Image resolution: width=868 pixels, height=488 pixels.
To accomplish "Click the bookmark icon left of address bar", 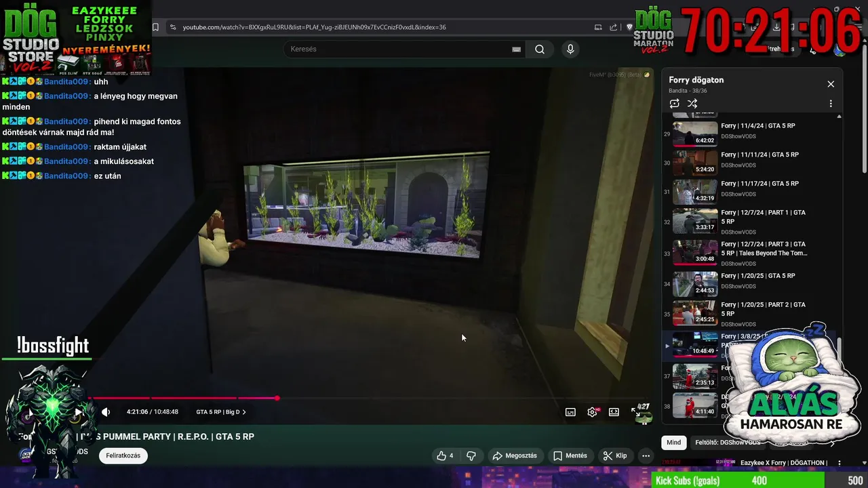I will (x=155, y=27).
